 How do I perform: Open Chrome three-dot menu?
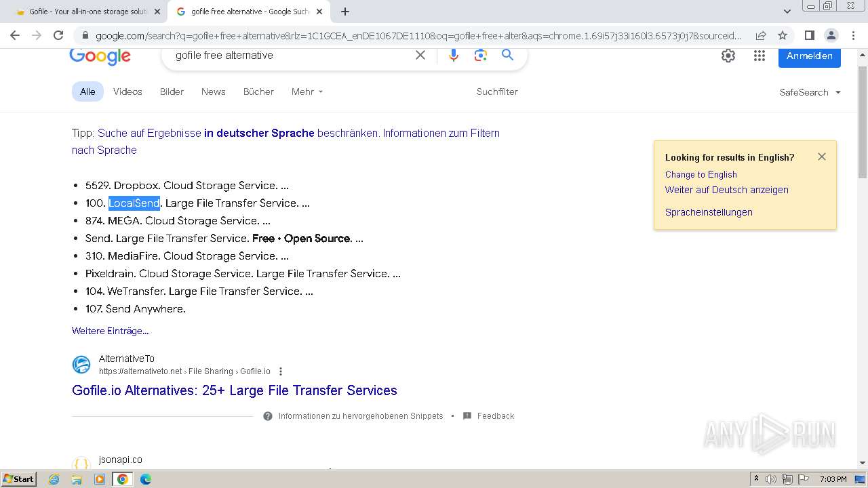coord(852,35)
